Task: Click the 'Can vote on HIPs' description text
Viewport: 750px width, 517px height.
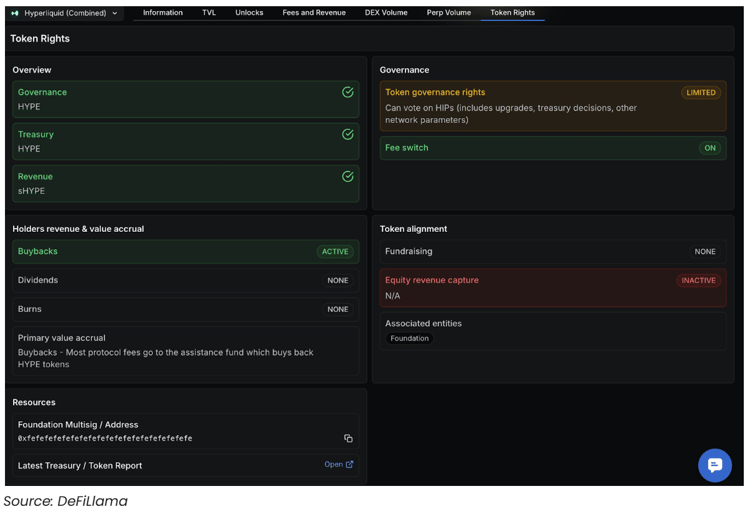Action: click(x=511, y=114)
